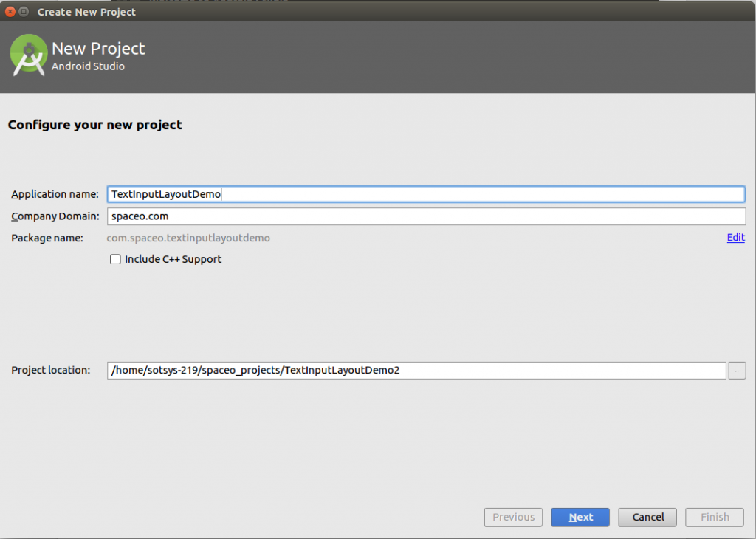Click the Cancel button

(647, 518)
